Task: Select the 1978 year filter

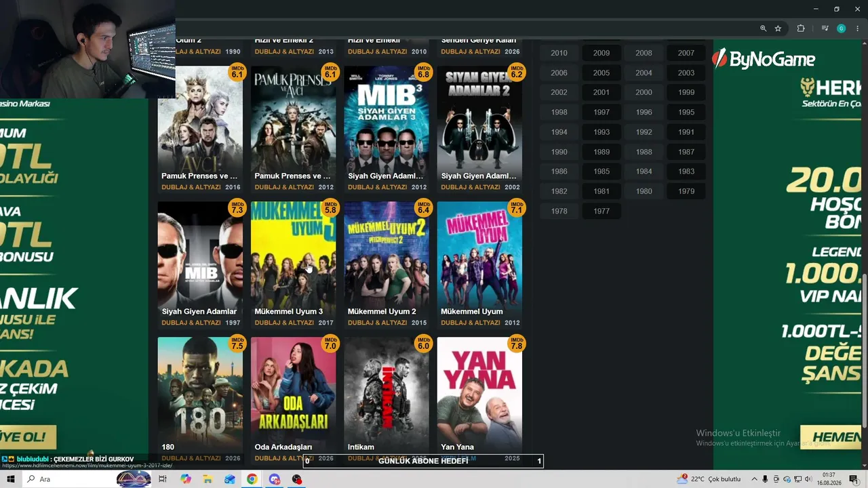Action: (559, 211)
